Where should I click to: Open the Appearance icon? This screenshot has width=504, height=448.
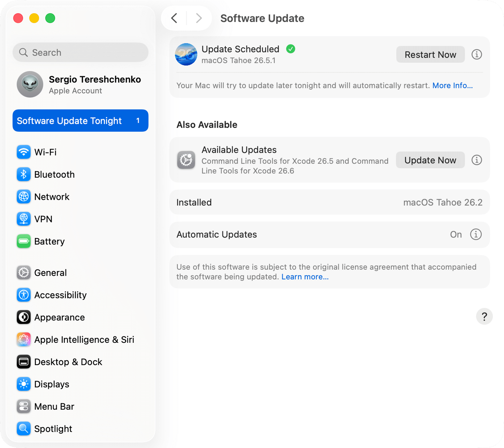click(24, 317)
